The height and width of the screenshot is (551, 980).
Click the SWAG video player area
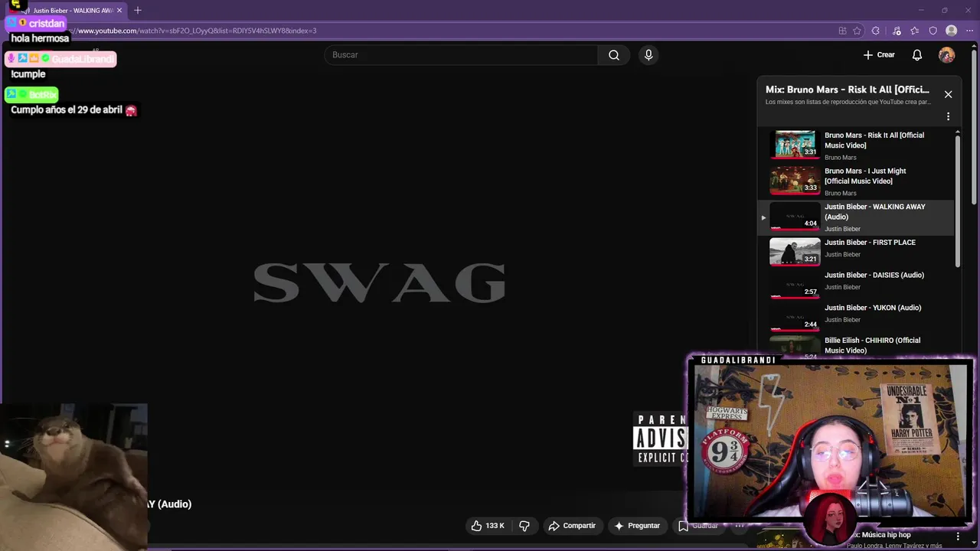pyautogui.click(x=379, y=282)
